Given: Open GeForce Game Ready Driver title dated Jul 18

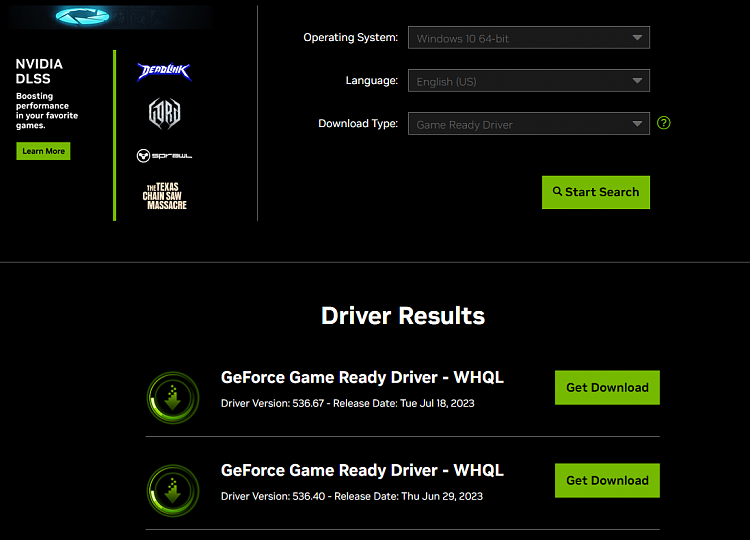Looking at the screenshot, I should pyautogui.click(x=362, y=377).
